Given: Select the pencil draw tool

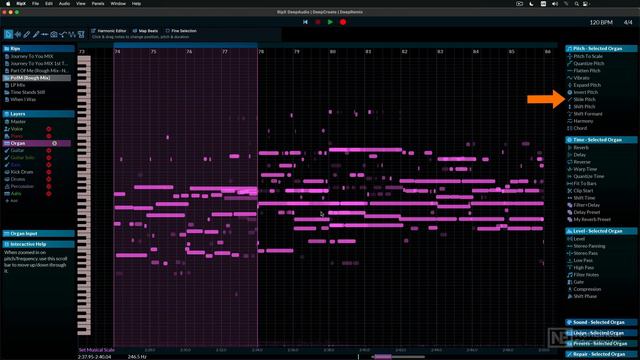Looking at the screenshot, I should click(x=27, y=35).
